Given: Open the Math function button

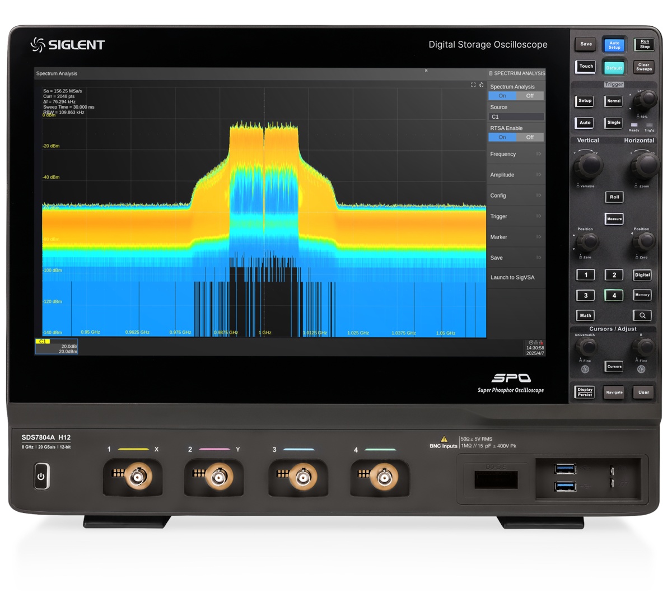Looking at the screenshot, I should click(585, 315).
